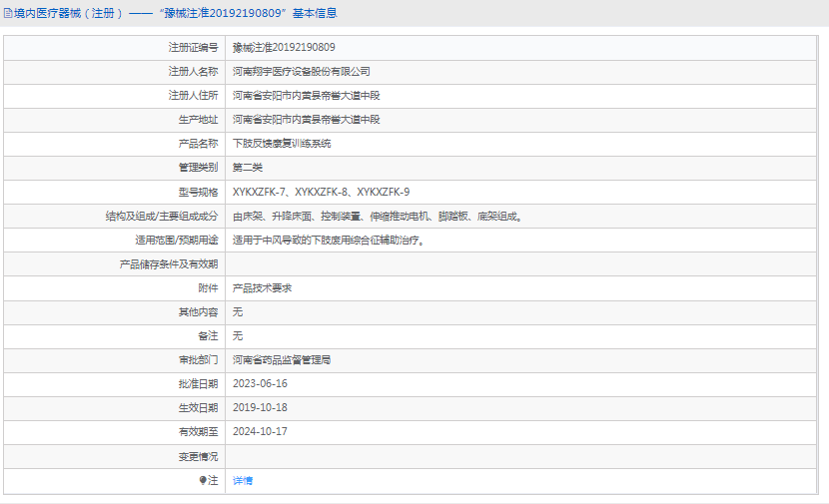This screenshot has width=829, height=504.
Task: Click approval date 2023-06-16
Action: [260, 384]
